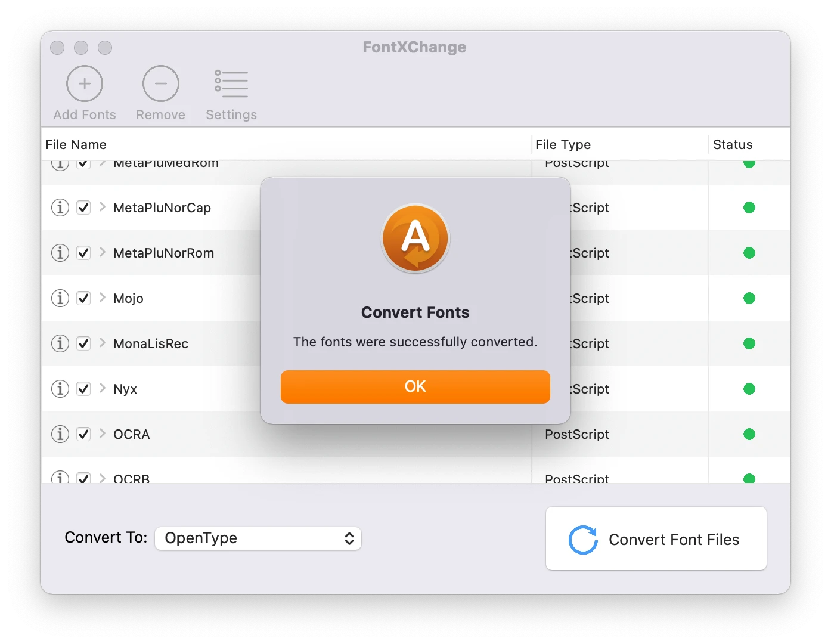
Task: Click the success message text in dialog
Action: pos(415,342)
